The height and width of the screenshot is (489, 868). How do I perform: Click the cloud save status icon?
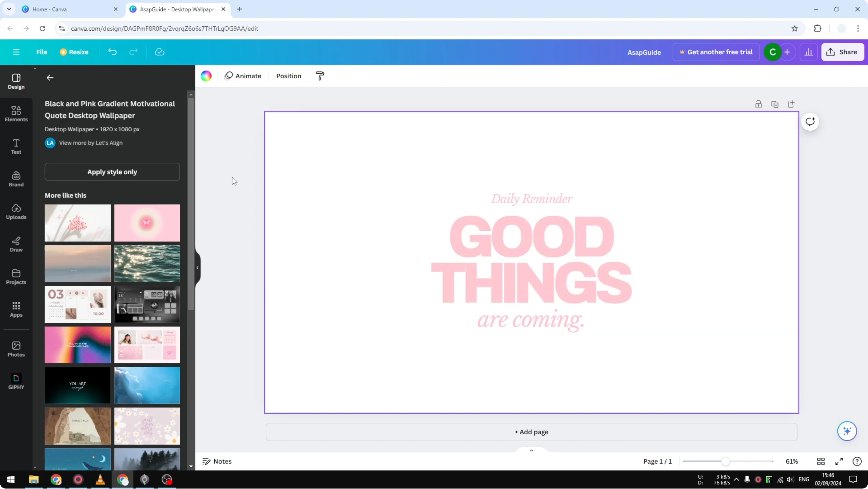[x=159, y=52]
